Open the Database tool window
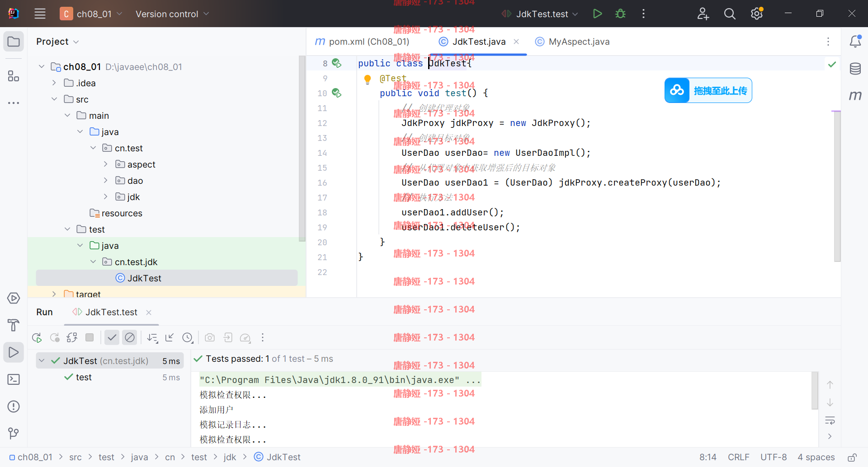 (x=855, y=69)
